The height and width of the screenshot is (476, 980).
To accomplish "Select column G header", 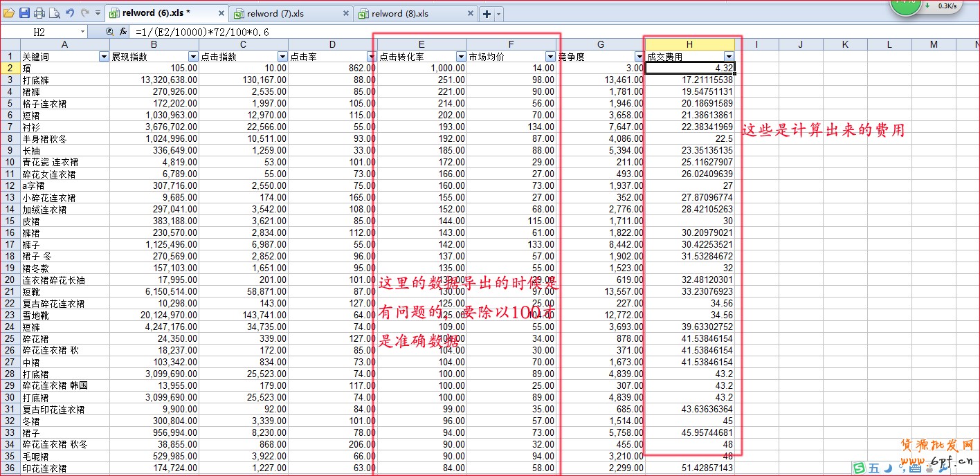I will (600, 44).
